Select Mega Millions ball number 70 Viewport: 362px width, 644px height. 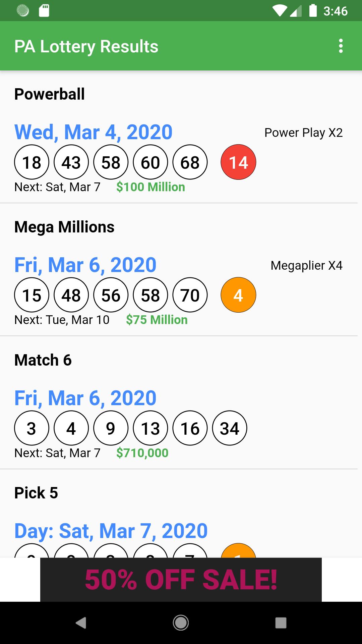[x=190, y=295]
